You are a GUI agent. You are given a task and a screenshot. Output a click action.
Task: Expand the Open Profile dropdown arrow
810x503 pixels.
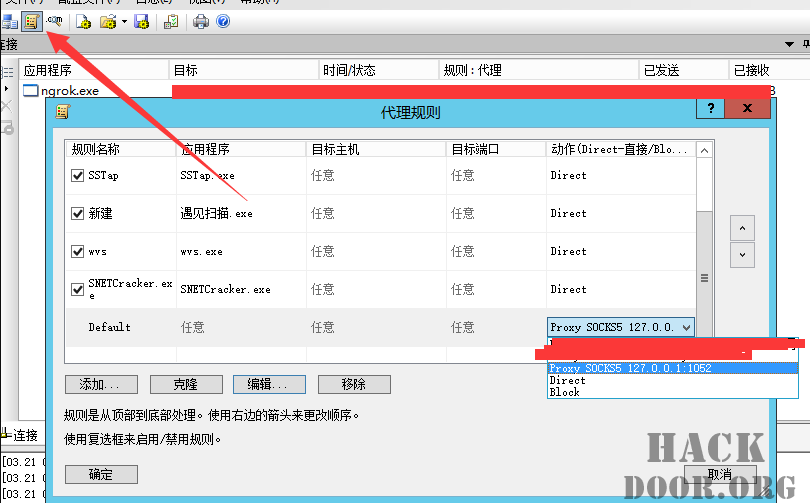click(124, 22)
